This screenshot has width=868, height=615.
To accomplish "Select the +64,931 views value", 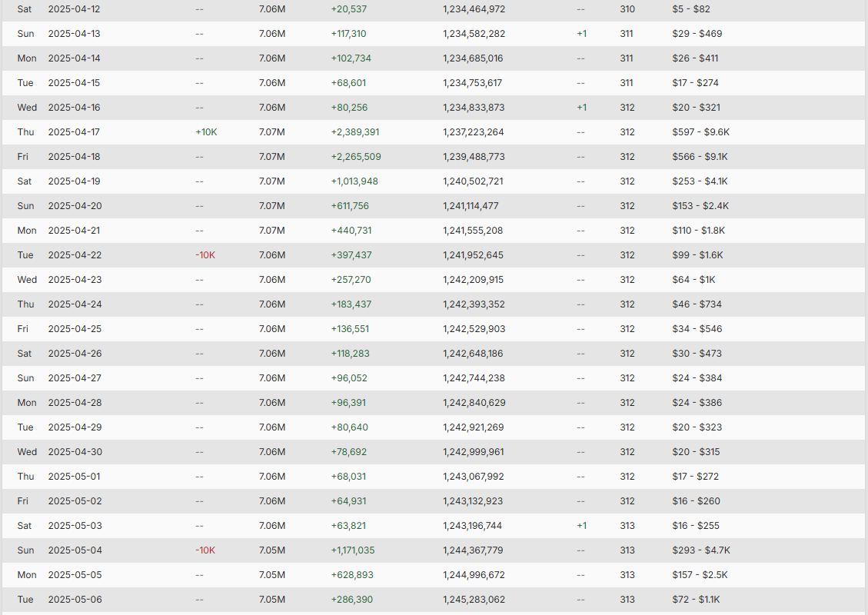I will [348, 501].
